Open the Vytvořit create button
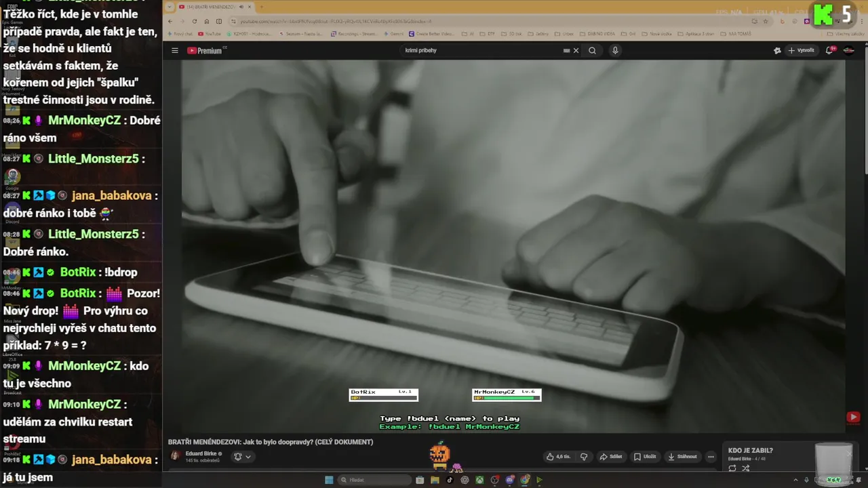This screenshot has height=488, width=868. point(801,50)
